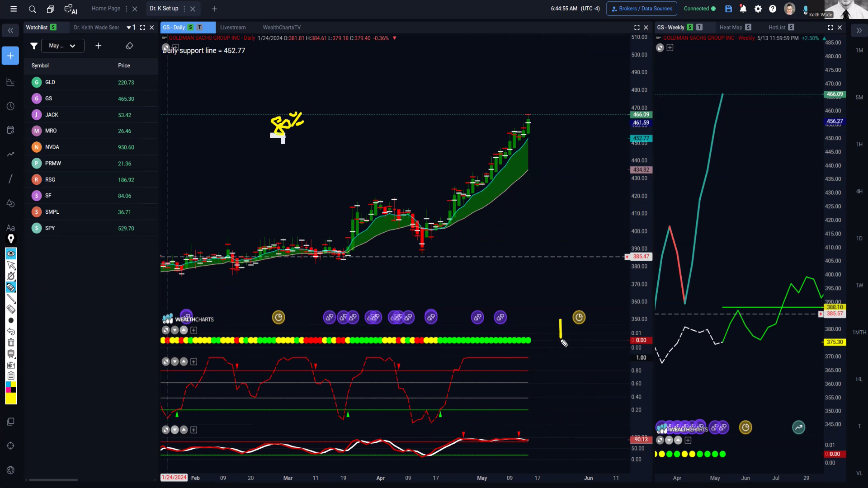
Task: Move the bottom oscillator panel down
Action: [x=175, y=430]
